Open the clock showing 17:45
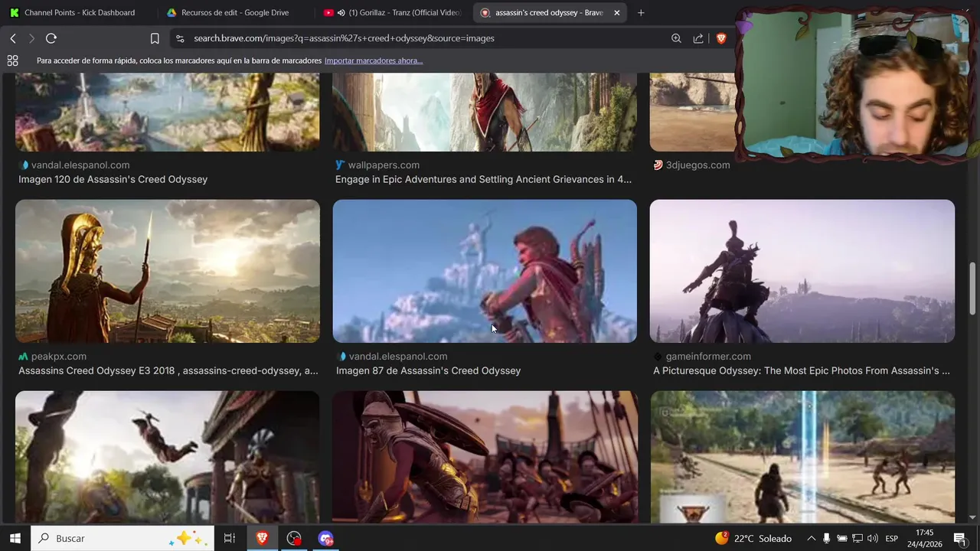980x551 pixels. pos(924,538)
